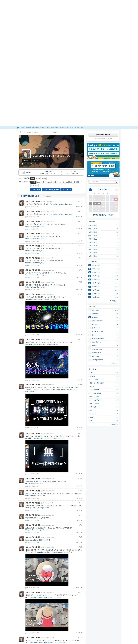Go to previous month with calendar arrow
Image resolution: width=138 pixels, height=644 pixels.
(90, 190)
